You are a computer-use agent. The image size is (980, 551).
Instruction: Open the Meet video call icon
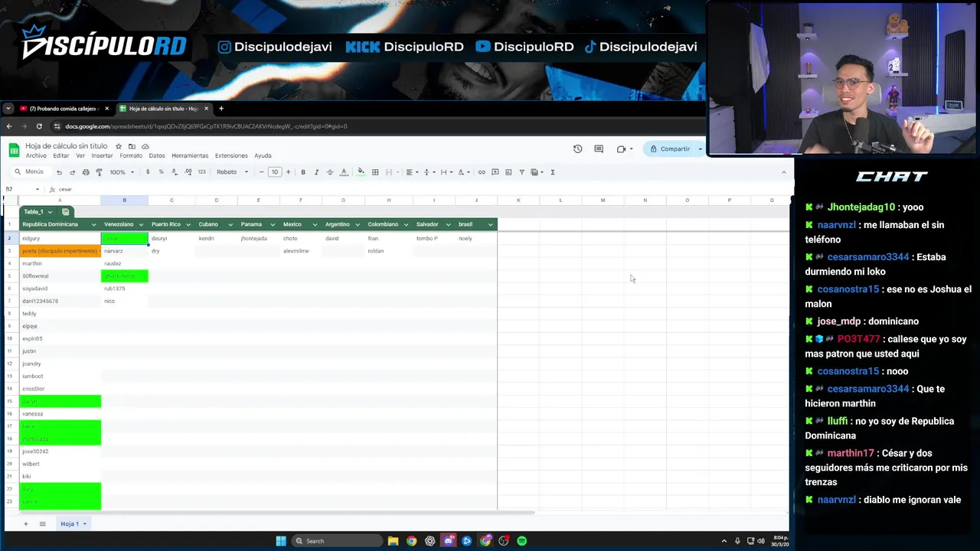[x=622, y=149]
